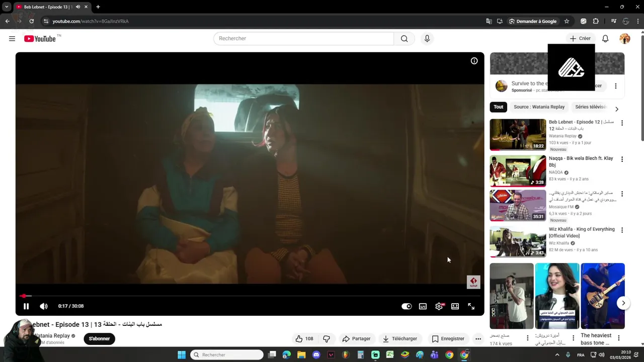Open Discord from the taskbar

316,355
